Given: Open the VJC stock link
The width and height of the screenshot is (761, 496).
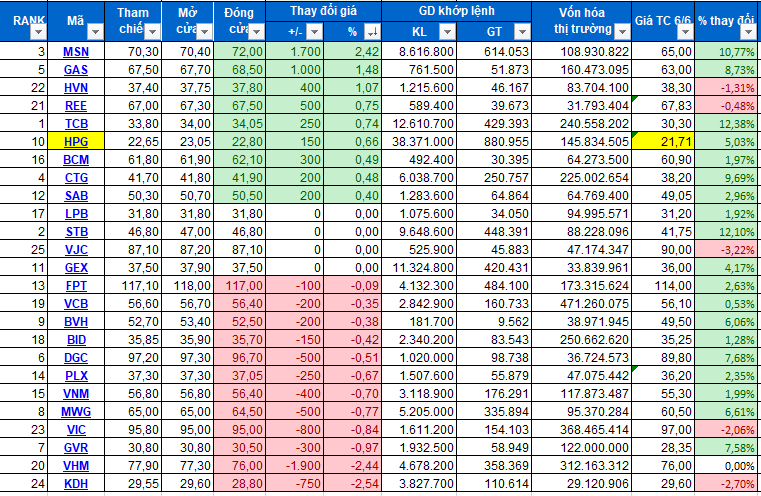Looking at the screenshot, I should tap(76, 249).
